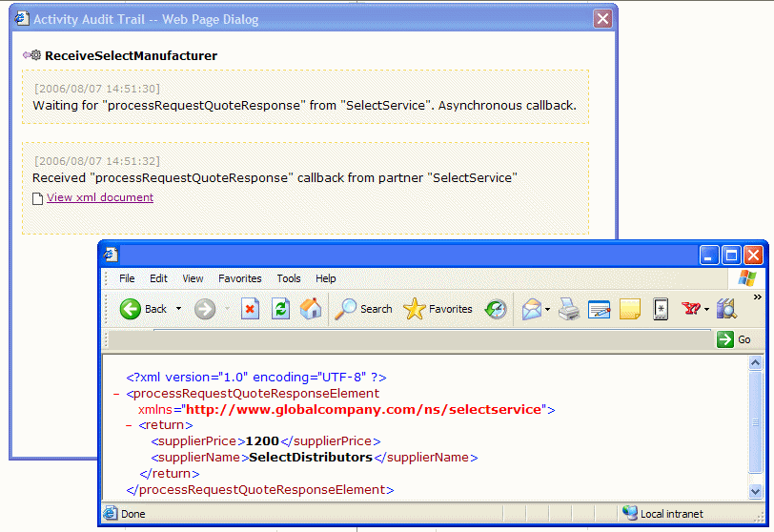Click the 14:51:32 timestamp entry
774x532 pixels.
click(97, 161)
